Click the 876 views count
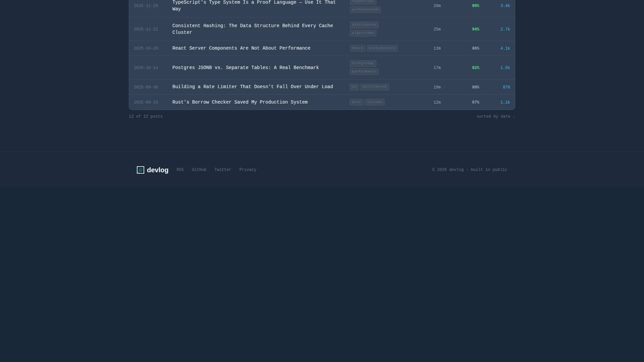This screenshot has width=644, height=362. coord(506,87)
